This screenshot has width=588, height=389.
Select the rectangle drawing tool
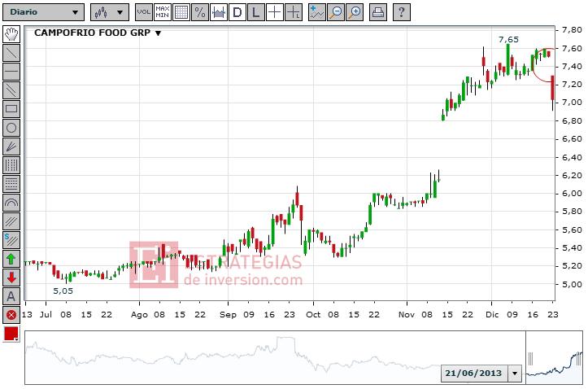(x=11, y=108)
